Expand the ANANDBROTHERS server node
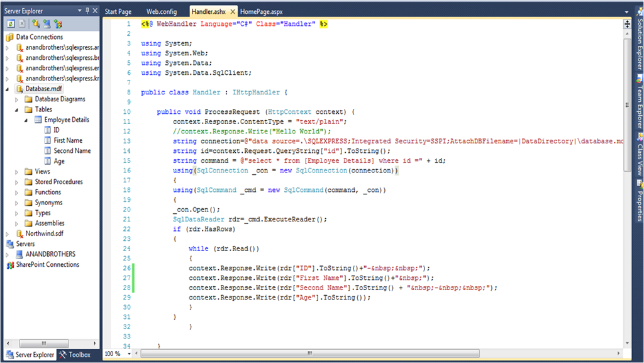 pos(8,254)
